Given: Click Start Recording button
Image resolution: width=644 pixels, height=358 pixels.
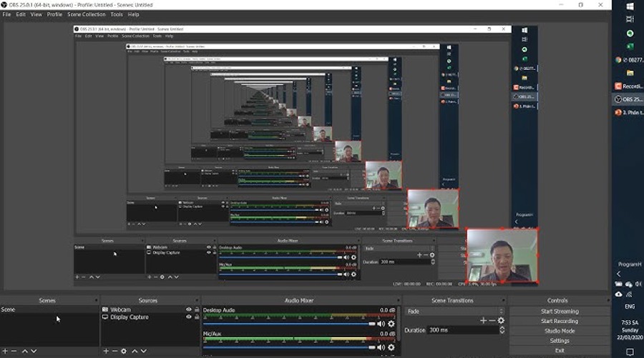Looking at the screenshot, I should (559, 321).
